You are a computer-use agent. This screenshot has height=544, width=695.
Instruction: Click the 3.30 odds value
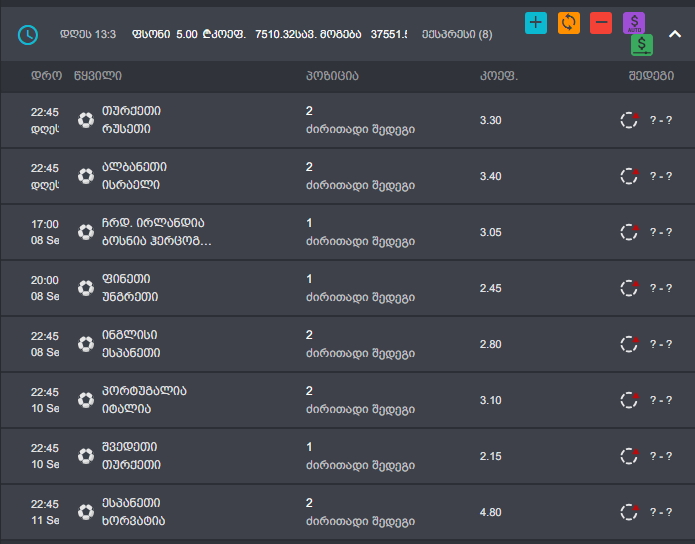click(490, 120)
